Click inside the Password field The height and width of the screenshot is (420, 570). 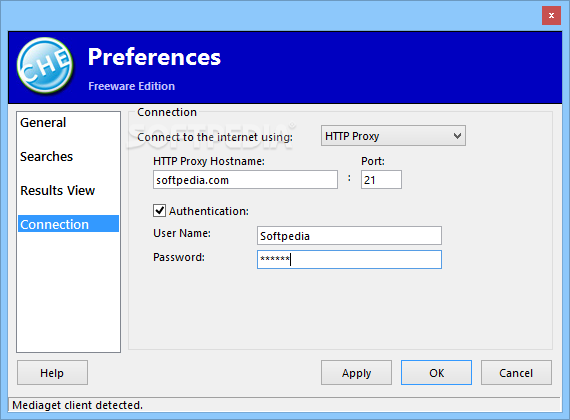coord(349,260)
